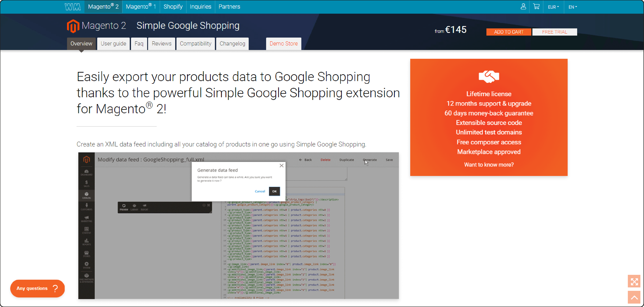644x307 pixels.
Task: Click Reports icon in screenshot sidebar
Action: click(86, 242)
